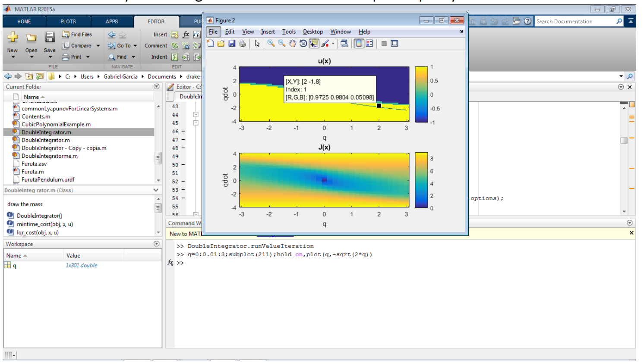The height and width of the screenshot is (364, 644).
Task: Click Up One Level folder icon
Action: [29, 76]
